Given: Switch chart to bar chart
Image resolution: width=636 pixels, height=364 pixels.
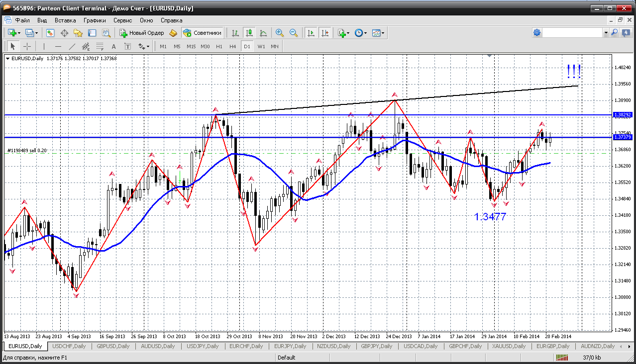Looking at the screenshot, I should 235,33.
